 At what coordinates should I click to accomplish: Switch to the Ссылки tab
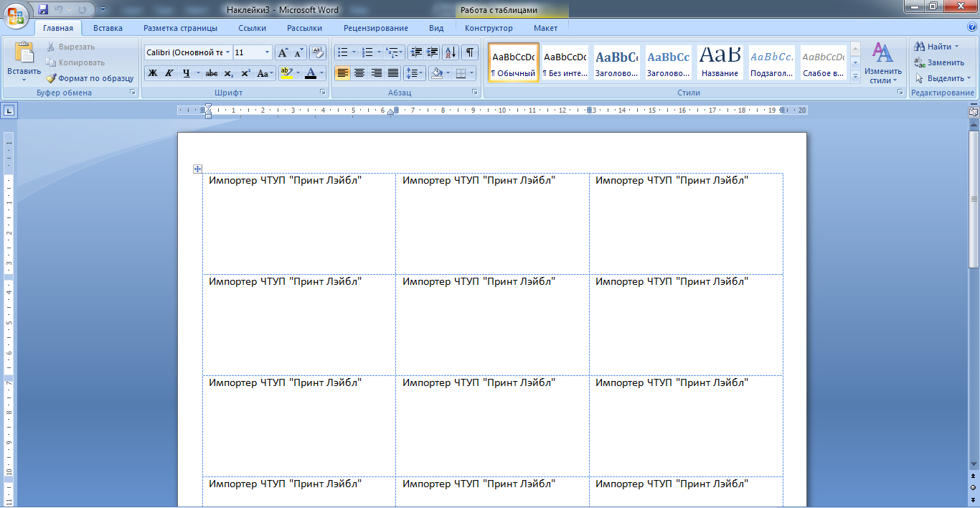tap(252, 28)
